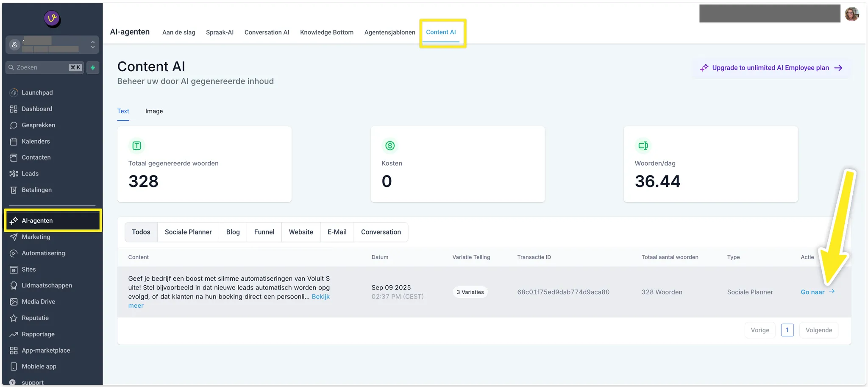
Task: Click the green dollar icon on Kosten card
Action: [x=390, y=146]
